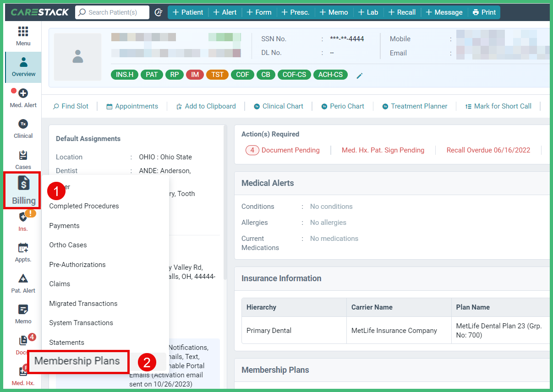Viewport: 553px width, 392px height.
Task: Open the Treatment Planner
Action: [x=415, y=106]
